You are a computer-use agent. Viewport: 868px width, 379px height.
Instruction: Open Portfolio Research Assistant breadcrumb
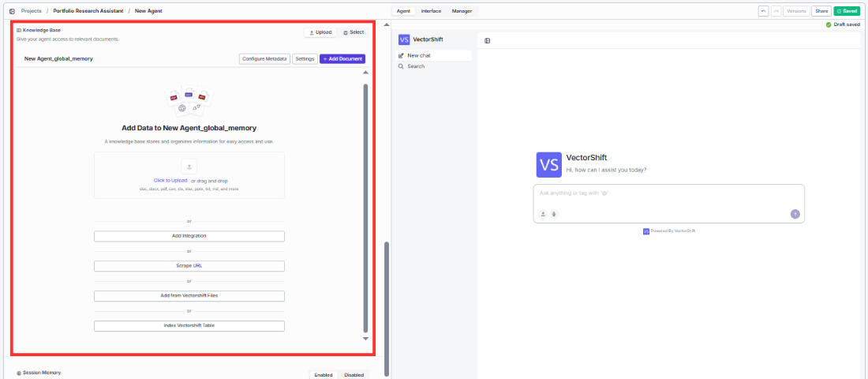[x=88, y=11]
